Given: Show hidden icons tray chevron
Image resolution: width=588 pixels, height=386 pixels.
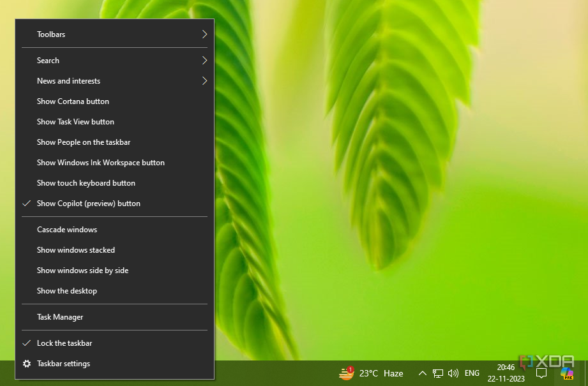Looking at the screenshot, I should tap(422, 373).
